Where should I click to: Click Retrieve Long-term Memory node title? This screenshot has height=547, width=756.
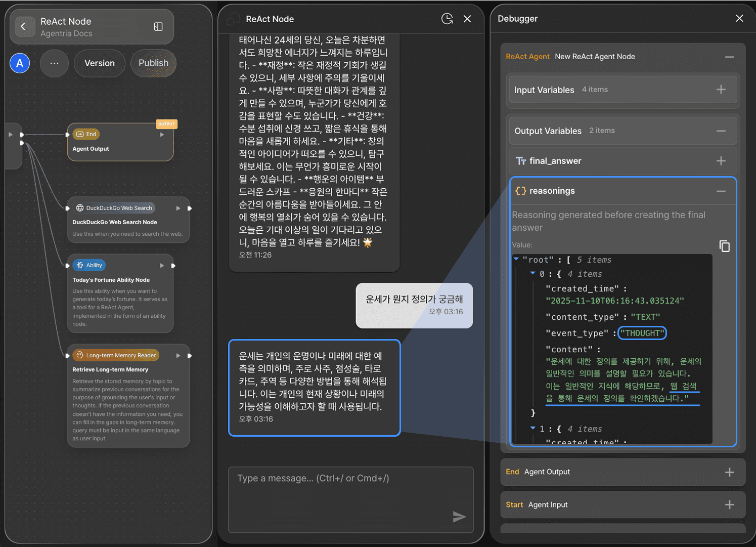click(110, 369)
